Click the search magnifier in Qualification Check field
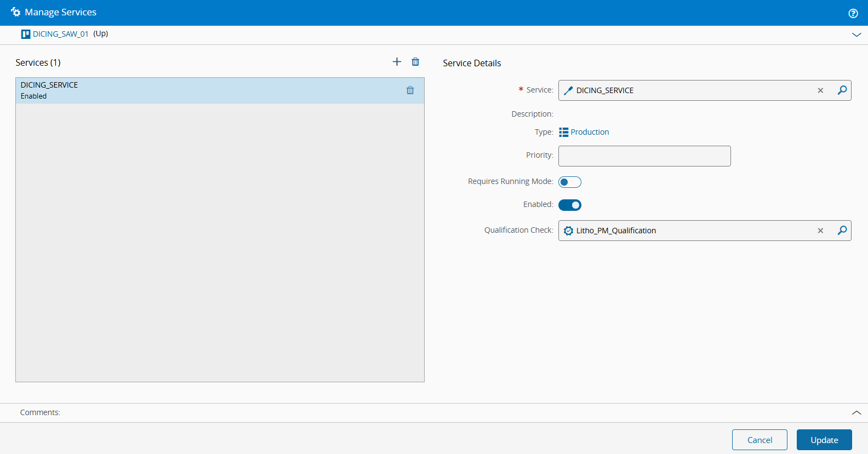The height and width of the screenshot is (454, 868). (x=842, y=231)
